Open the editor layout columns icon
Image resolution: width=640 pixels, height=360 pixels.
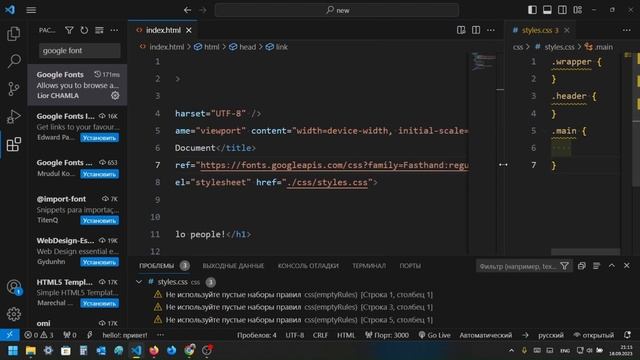[476, 30]
